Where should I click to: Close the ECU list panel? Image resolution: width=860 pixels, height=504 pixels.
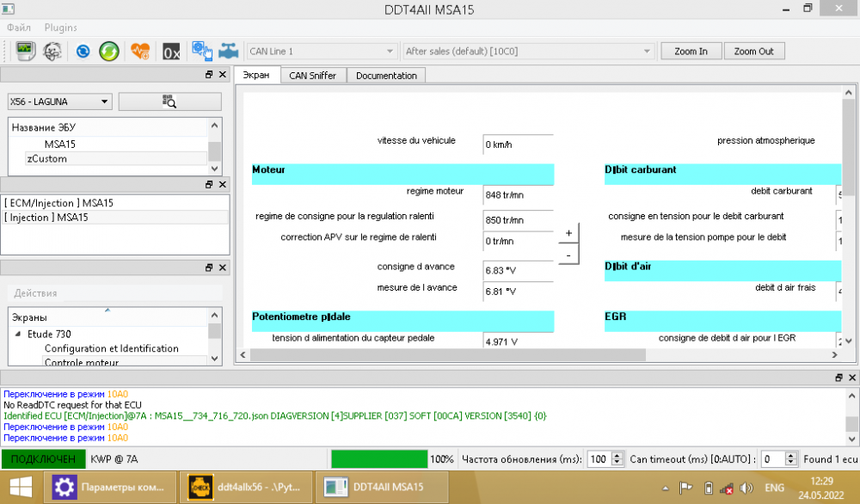[222, 185]
